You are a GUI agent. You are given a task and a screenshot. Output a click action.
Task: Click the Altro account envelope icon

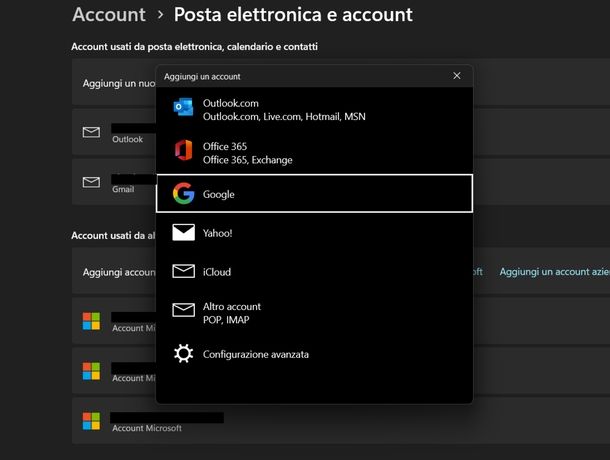pyautogui.click(x=183, y=310)
